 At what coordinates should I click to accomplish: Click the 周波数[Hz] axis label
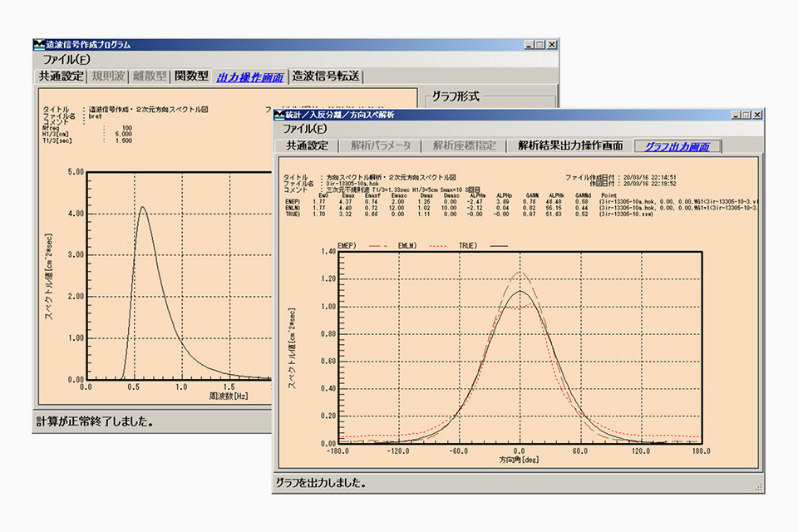tap(229, 396)
